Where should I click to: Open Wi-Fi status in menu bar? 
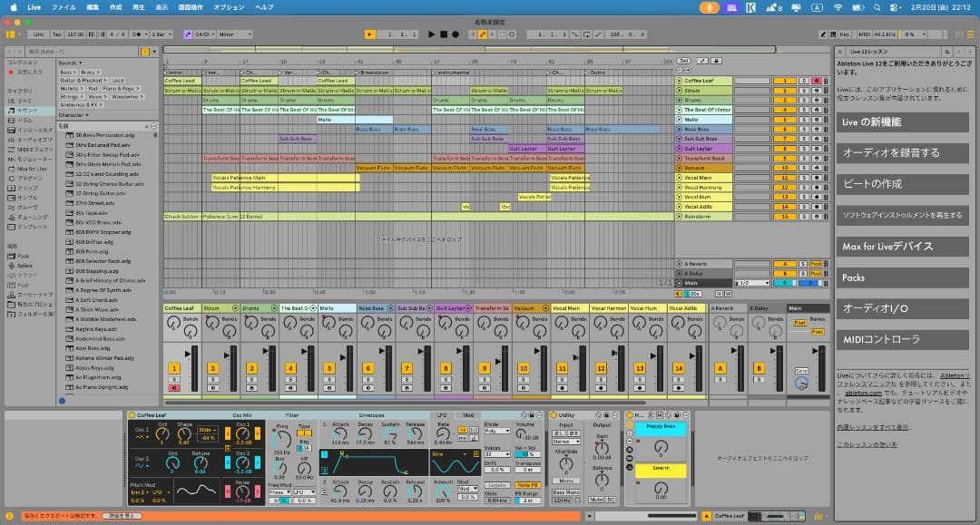(838, 7)
